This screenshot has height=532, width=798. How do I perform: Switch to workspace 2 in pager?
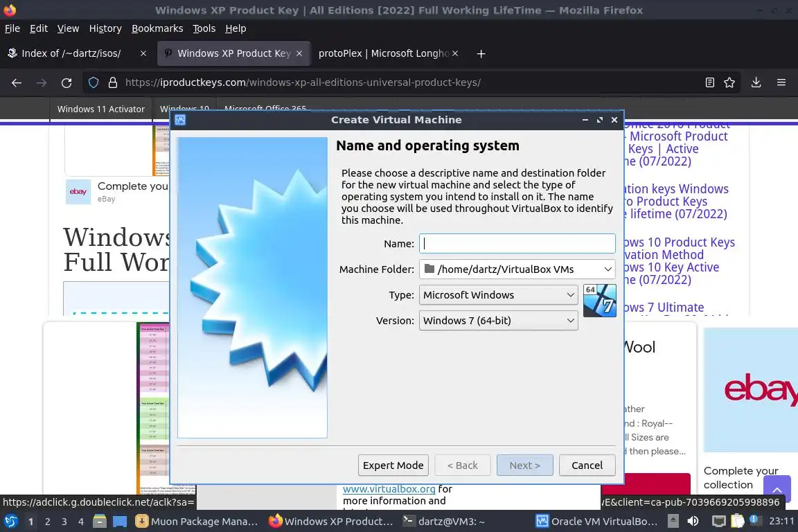(47, 522)
